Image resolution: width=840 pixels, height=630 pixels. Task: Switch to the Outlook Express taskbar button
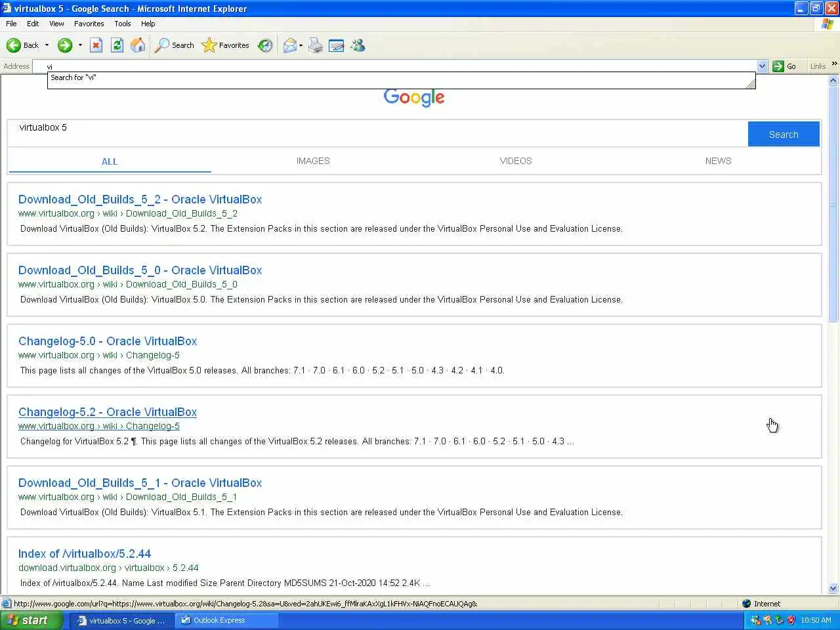click(x=226, y=620)
